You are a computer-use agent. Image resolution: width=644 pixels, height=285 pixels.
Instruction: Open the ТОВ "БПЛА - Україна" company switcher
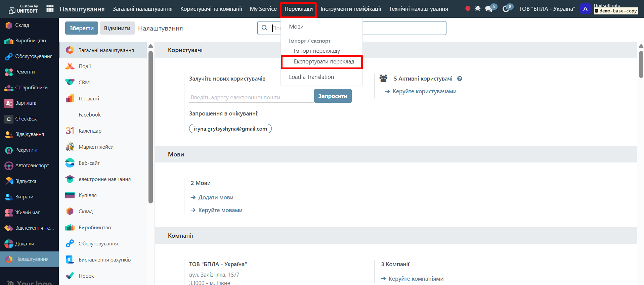(x=547, y=9)
